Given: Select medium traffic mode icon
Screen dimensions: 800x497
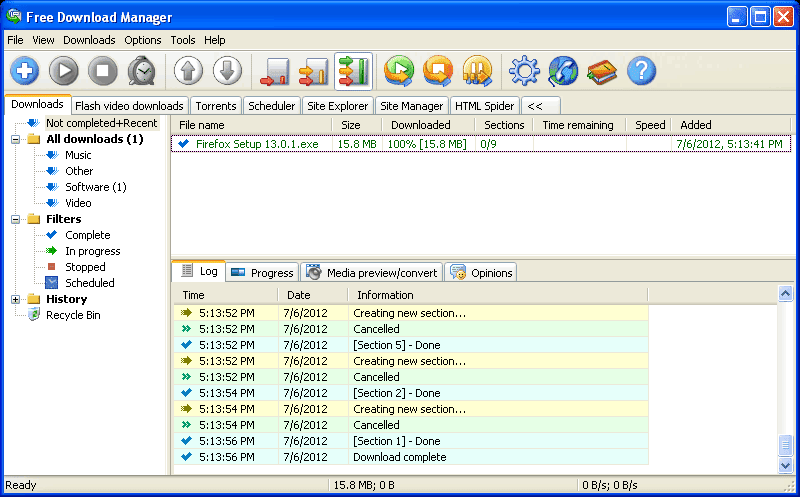Looking at the screenshot, I should [x=314, y=71].
